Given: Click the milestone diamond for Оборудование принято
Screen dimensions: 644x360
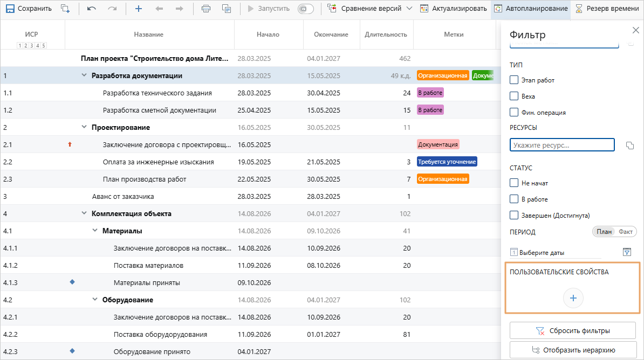Looking at the screenshot, I should tap(72, 351).
